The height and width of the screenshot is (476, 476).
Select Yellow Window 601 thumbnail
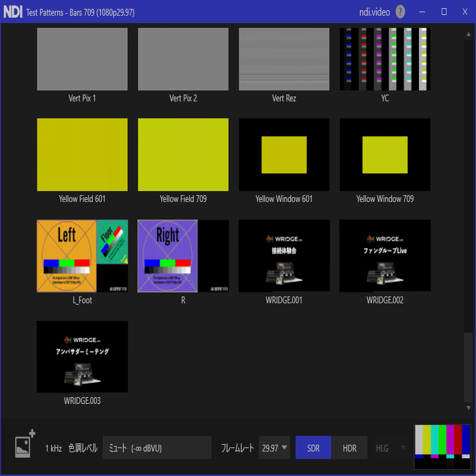pos(284,154)
